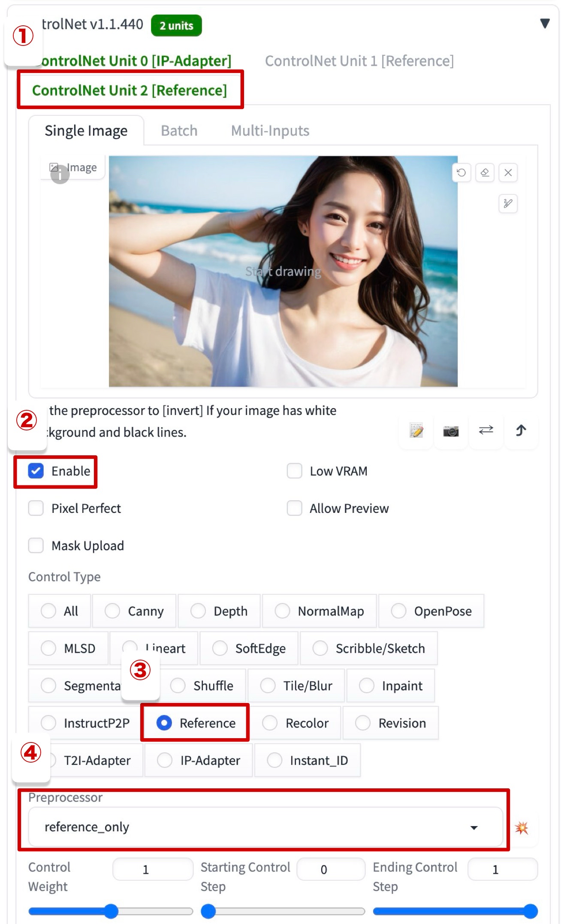The width and height of the screenshot is (561, 924).
Task: Click the brush pen icon beside image
Action: 508,203
